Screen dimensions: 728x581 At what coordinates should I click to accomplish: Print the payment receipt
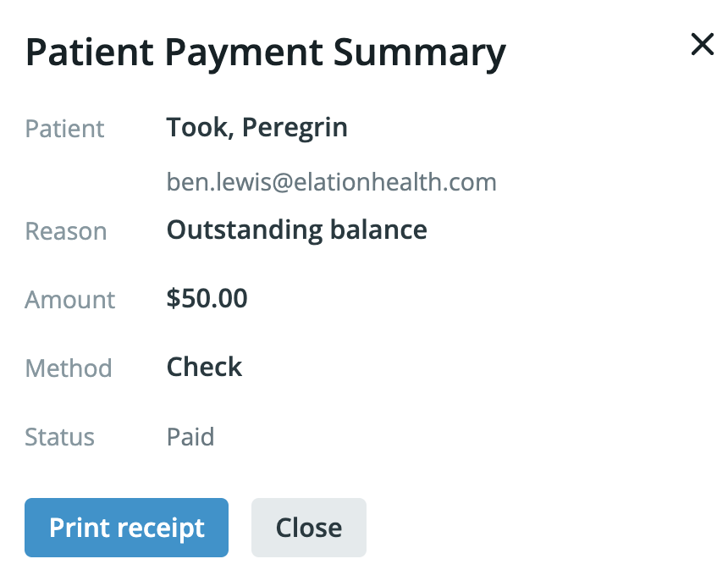(126, 528)
